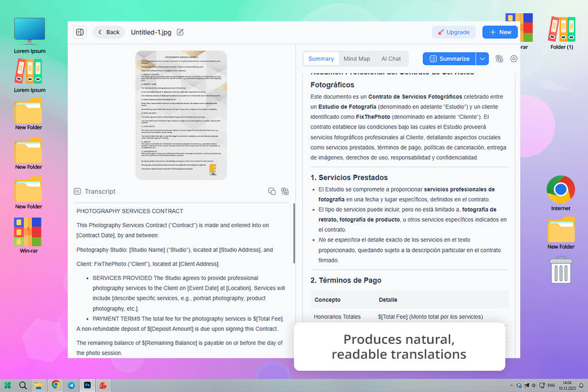Click '2. Términos de Pago' heading
The image size is (588, 392).
point(346,280)
